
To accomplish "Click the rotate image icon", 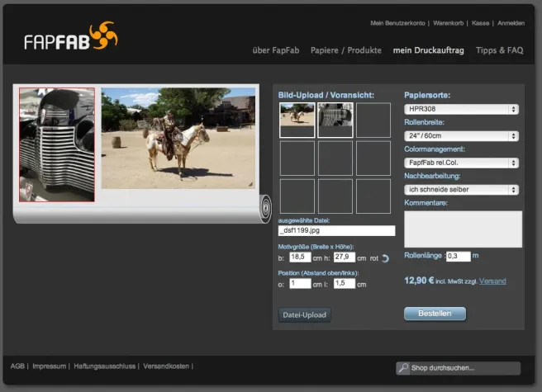I will (x=385, y=258).
